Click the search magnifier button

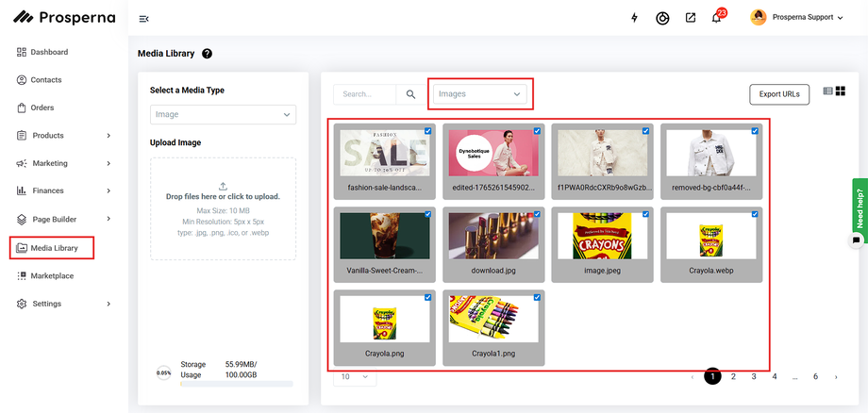tap(410, 94)
